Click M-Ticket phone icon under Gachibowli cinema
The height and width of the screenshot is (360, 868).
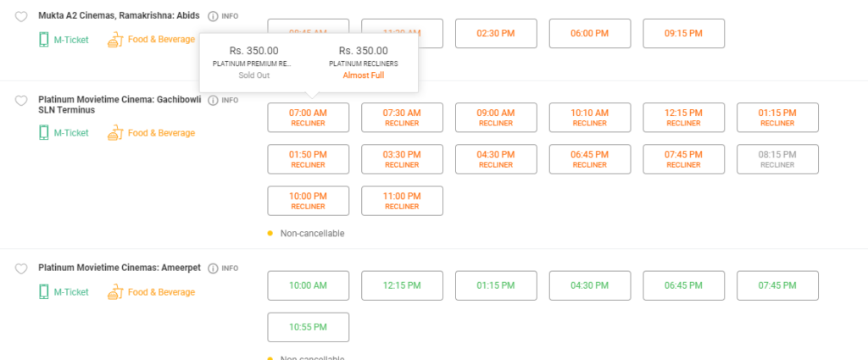44,133
